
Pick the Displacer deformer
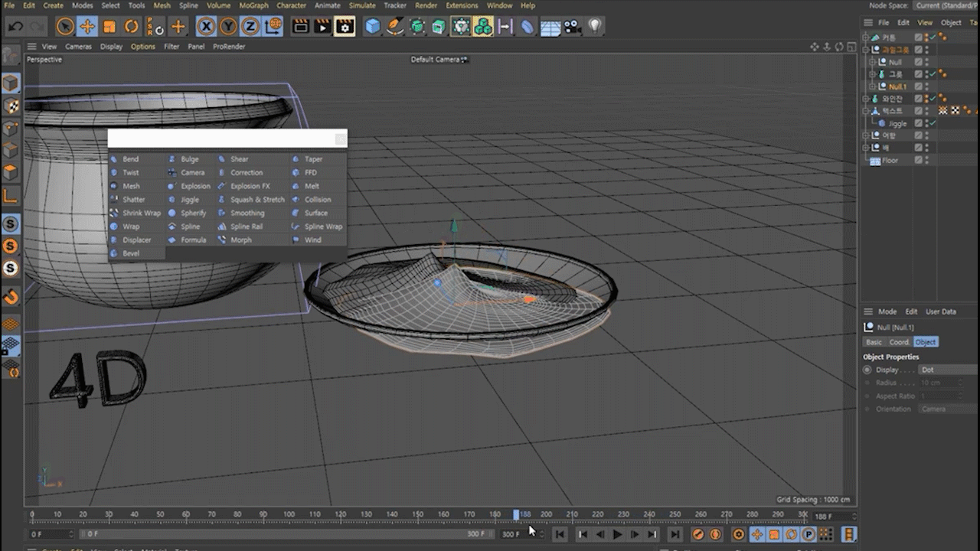[137, 240]
